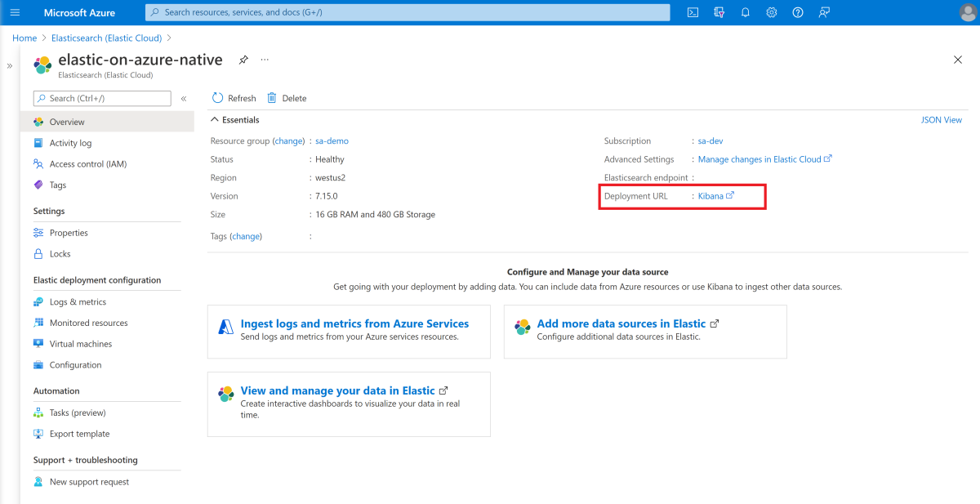Open the Feedback icon in header

click(x=824, y=12)
